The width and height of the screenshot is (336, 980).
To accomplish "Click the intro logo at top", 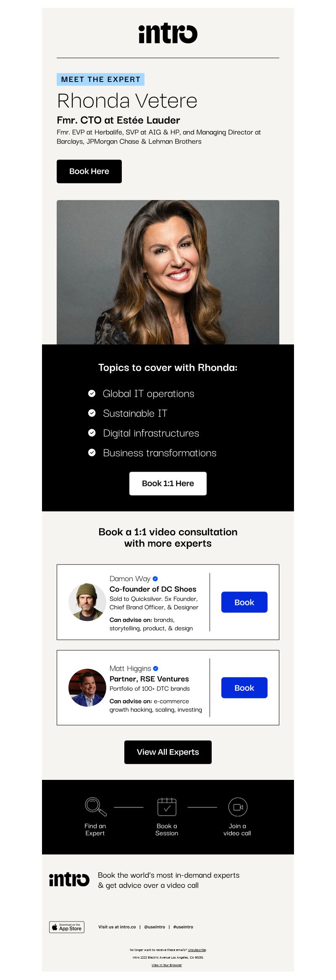I will (x=168, y=33).
